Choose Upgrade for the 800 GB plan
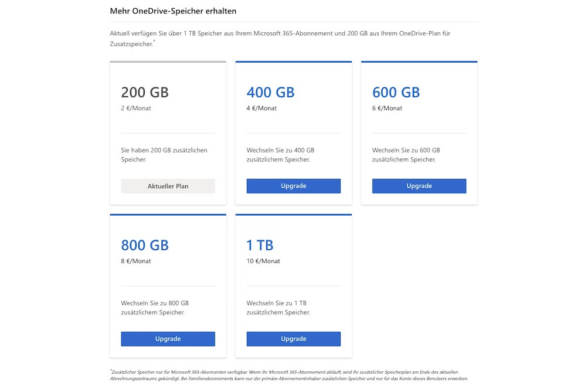Image resolution: width=588 pixels, height=390 pixels. pos(168,339)
